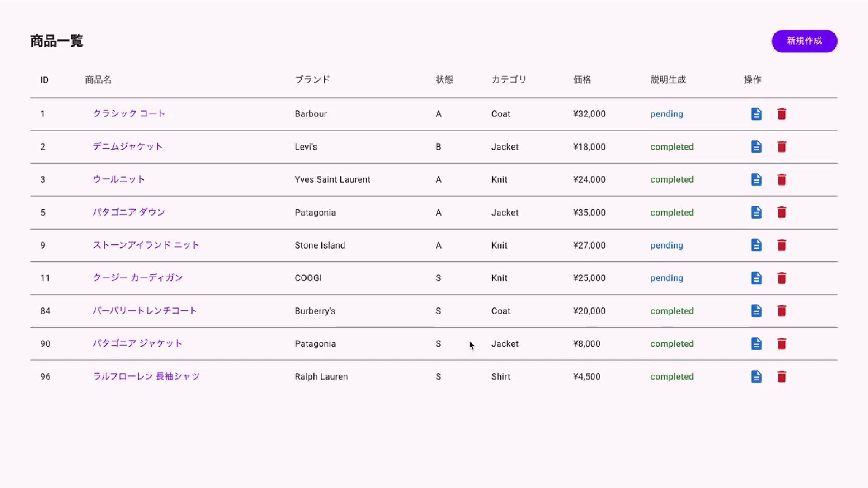The height and width of the screenshot is (488, 868).
Task: Click document icon for Burberry's coat row
Action: 756,311
